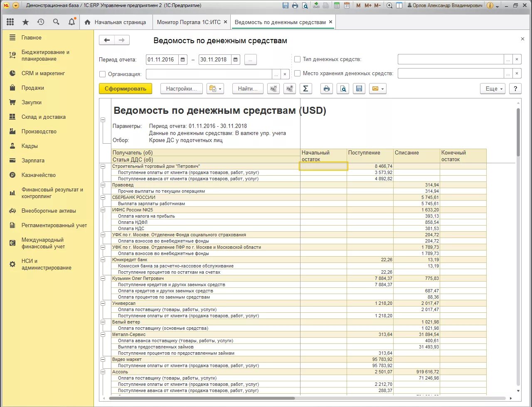
Task: Click the end date field 30.11.2018
Action: 215,59
